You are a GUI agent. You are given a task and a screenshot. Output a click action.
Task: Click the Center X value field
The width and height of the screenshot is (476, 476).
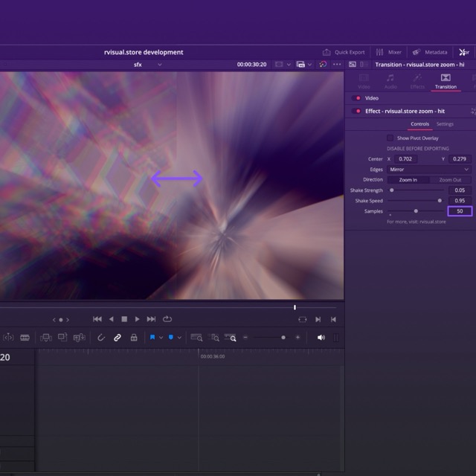click(407, 159)
